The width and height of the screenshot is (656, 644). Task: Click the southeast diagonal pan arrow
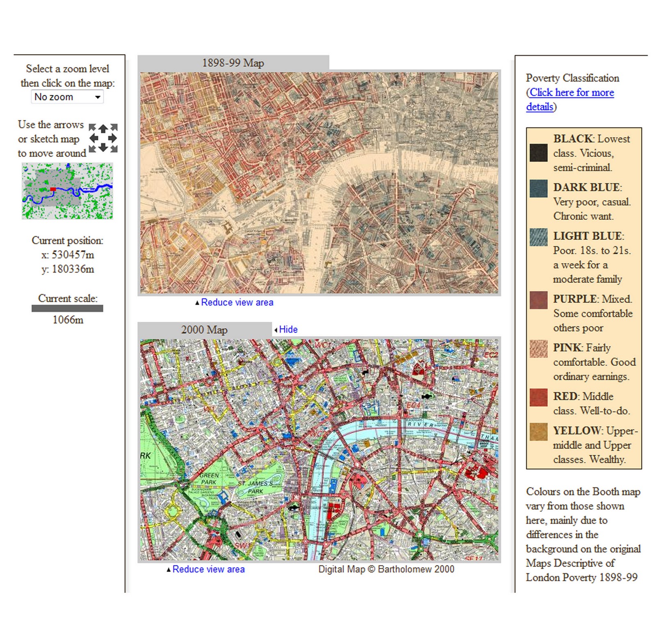114,148
